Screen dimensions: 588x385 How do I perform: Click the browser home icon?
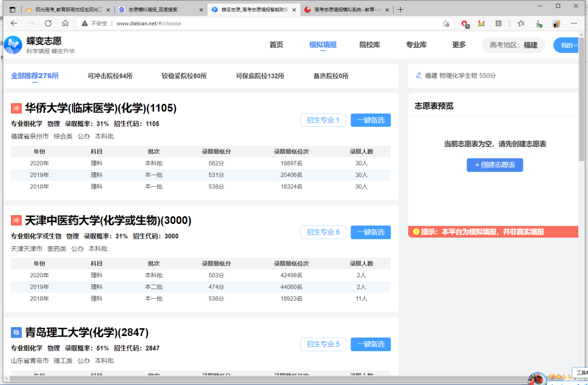click(65, 23)
